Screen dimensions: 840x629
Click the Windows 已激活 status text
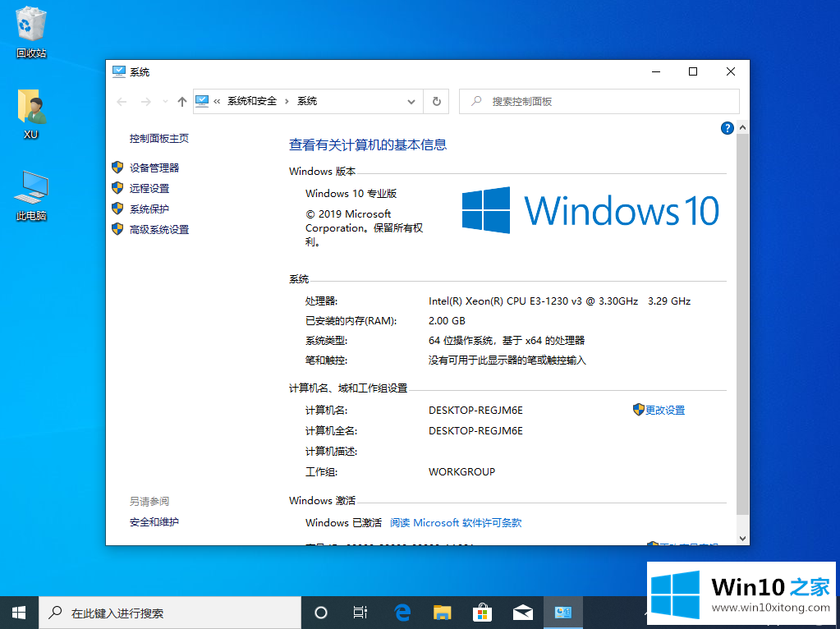click(x=343, y=522)
